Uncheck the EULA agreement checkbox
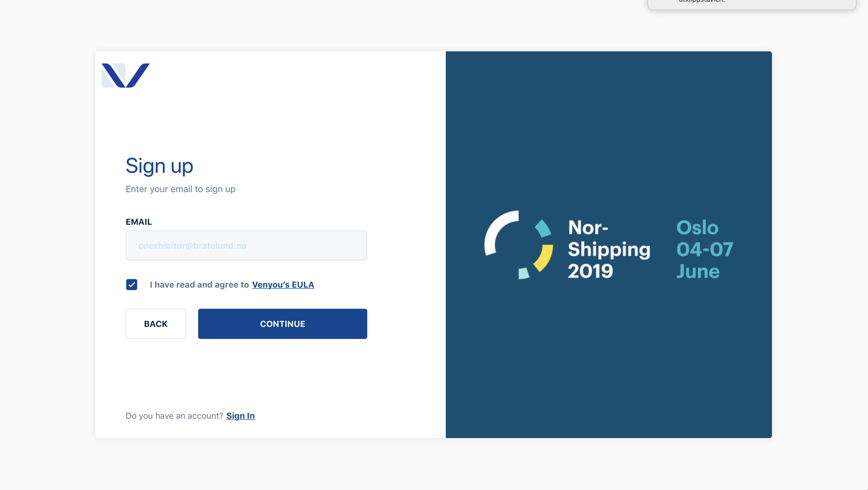The height and width of the screenshot is (490, 868). pyautogui.click(x=131, y=285)
